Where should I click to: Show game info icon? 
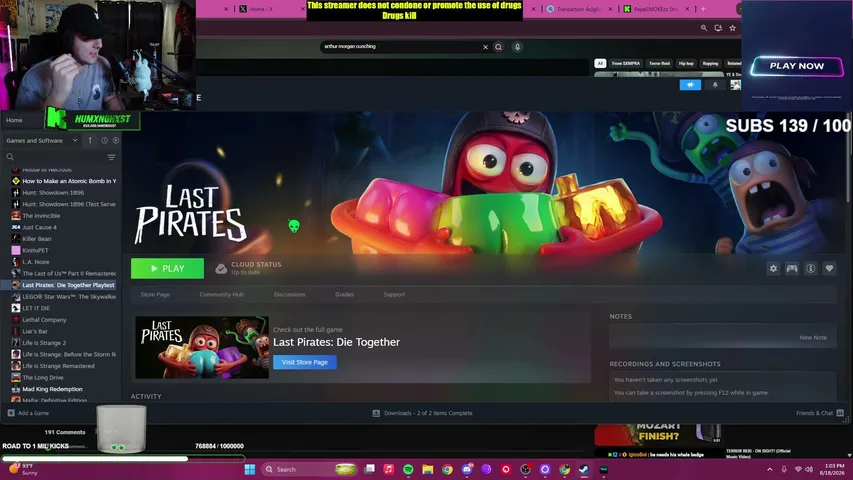[811, 268]
